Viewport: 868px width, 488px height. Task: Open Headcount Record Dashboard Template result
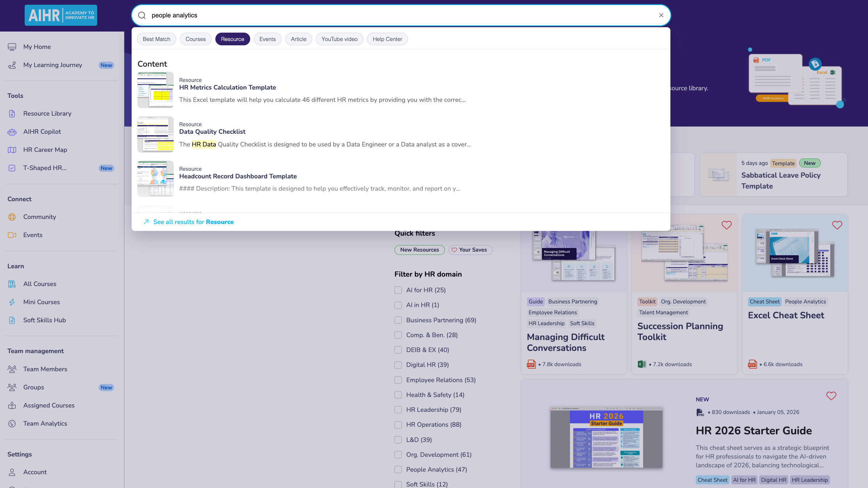click(238, 176)
